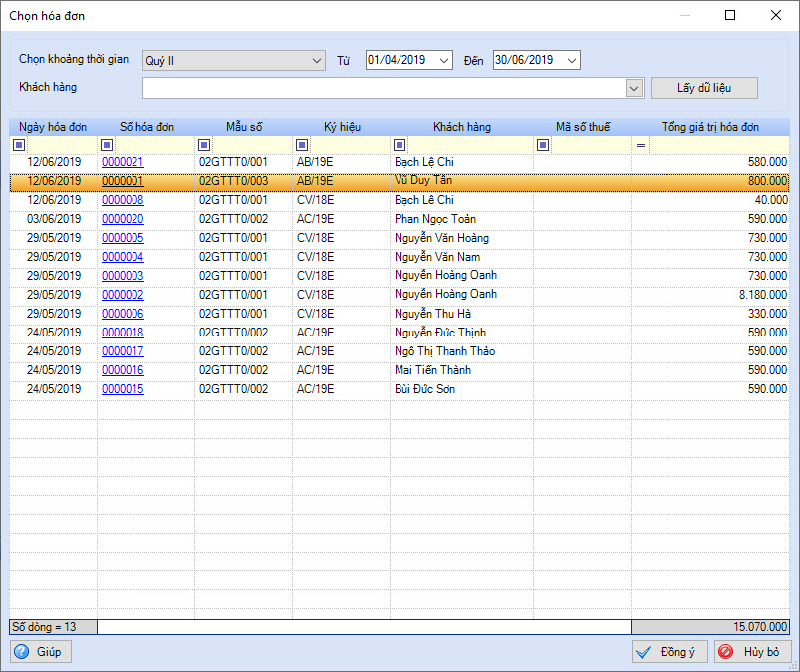Open invoice link 0000015
Image resolution: width=800 pixels, height=672 pixels.
(123, 388)
